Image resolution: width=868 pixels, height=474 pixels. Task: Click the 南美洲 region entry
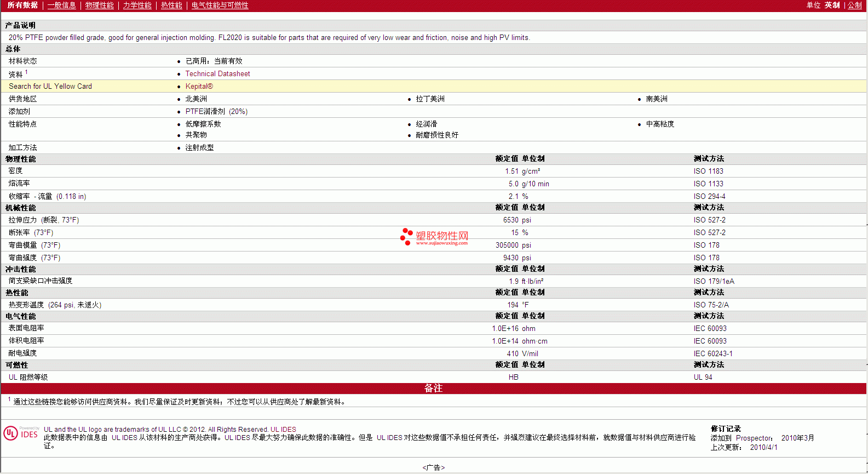click(657, 99)
